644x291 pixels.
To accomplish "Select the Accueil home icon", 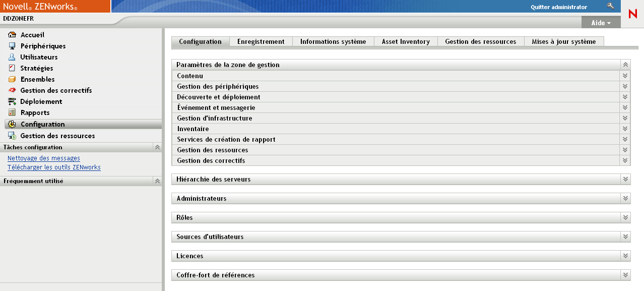I will click(12, 34).
